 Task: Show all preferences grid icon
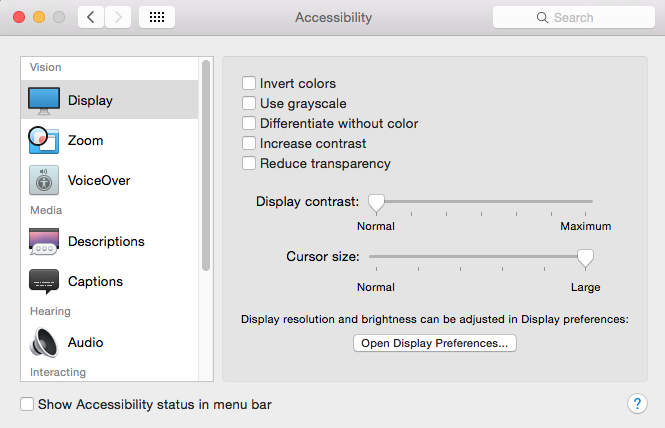point(157,17)
